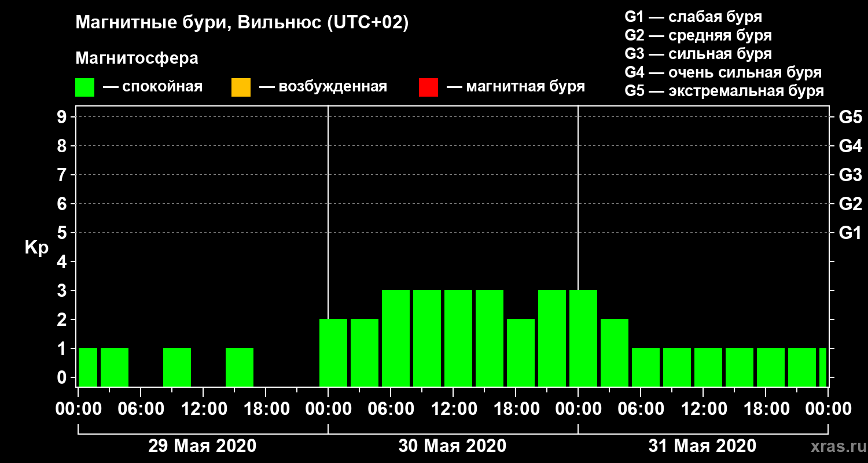Screen dimensions: 868x463
Task: Click the 12:00 time label for 29 Мая
Action: (x=203, y=409)
